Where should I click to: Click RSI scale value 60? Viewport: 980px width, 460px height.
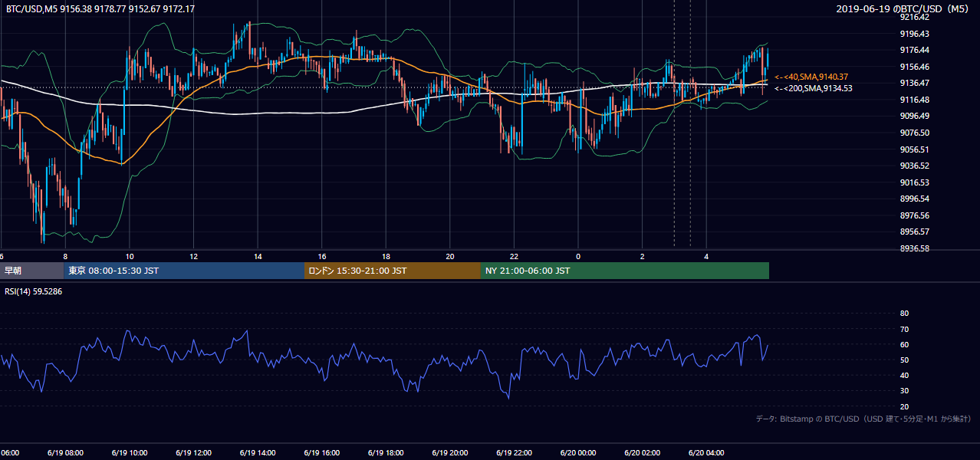904,344
